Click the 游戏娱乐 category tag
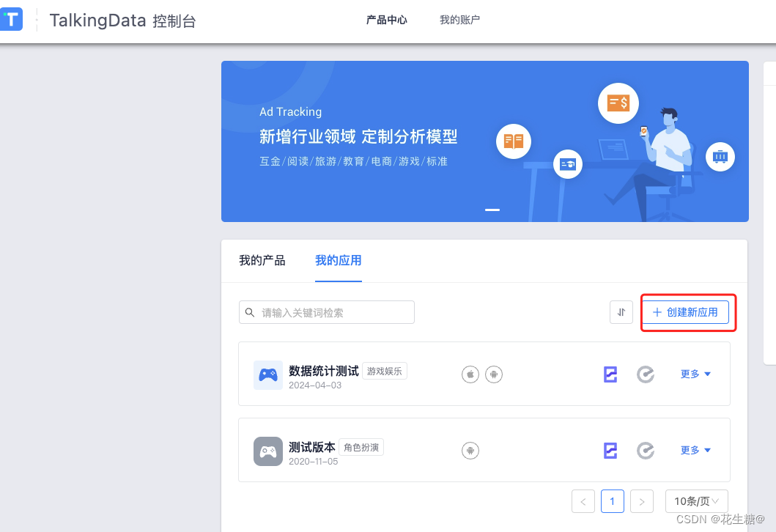This screenshot has height=532, width=776. point(384,371)
